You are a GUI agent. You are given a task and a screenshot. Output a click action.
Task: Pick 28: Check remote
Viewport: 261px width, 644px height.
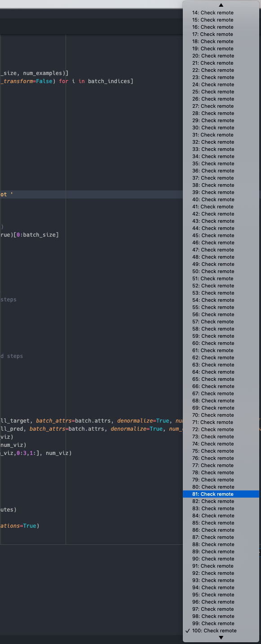(221, 113)
